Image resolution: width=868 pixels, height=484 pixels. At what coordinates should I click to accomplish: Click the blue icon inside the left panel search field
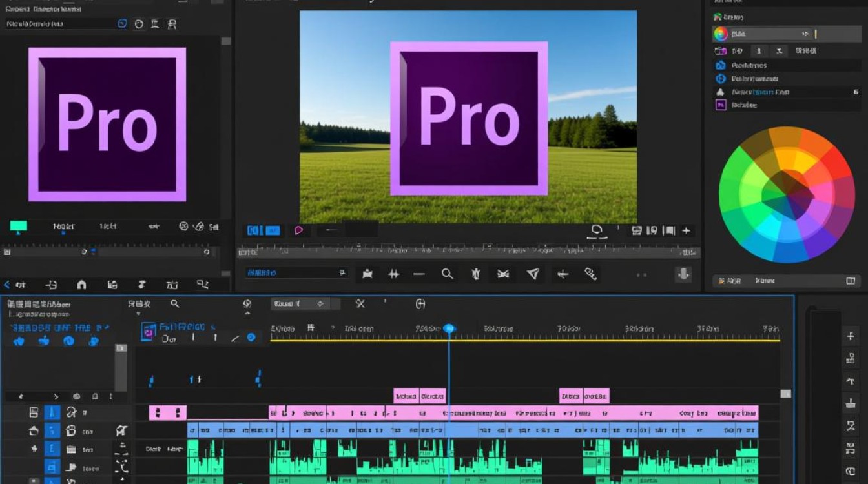coord(122,24)
